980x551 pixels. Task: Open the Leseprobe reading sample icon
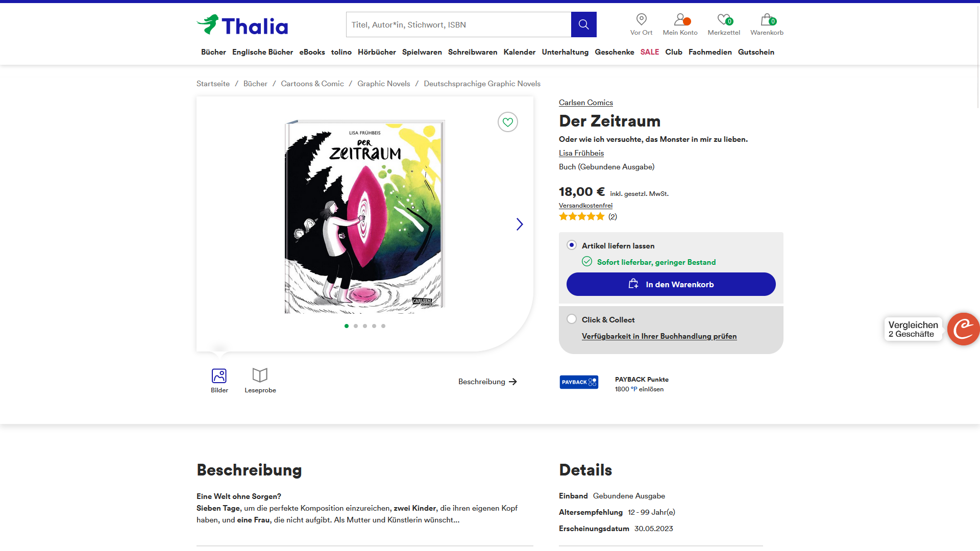(260, 381)
